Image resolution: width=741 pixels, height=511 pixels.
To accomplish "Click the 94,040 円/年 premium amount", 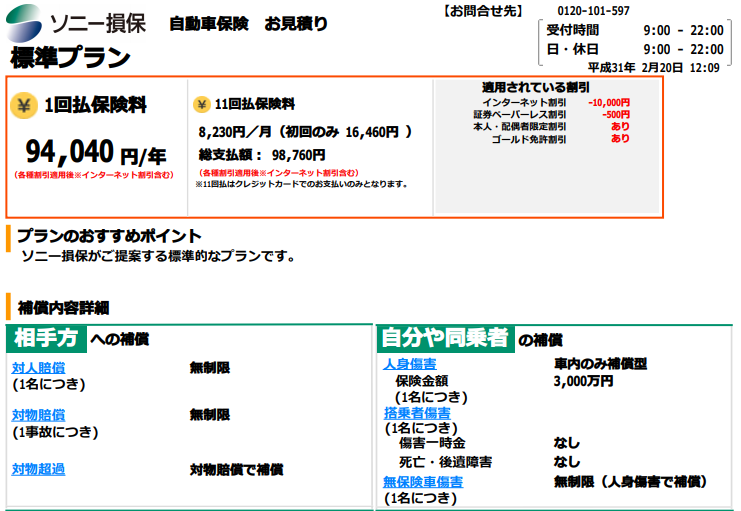I will point(96,152).
